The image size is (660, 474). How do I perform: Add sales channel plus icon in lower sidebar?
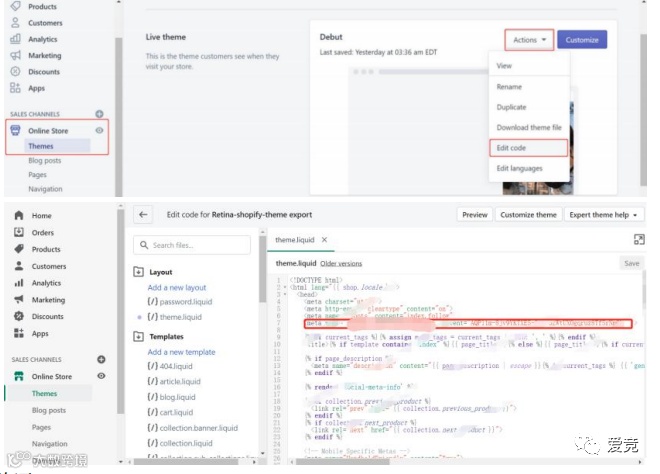(101, 359)
